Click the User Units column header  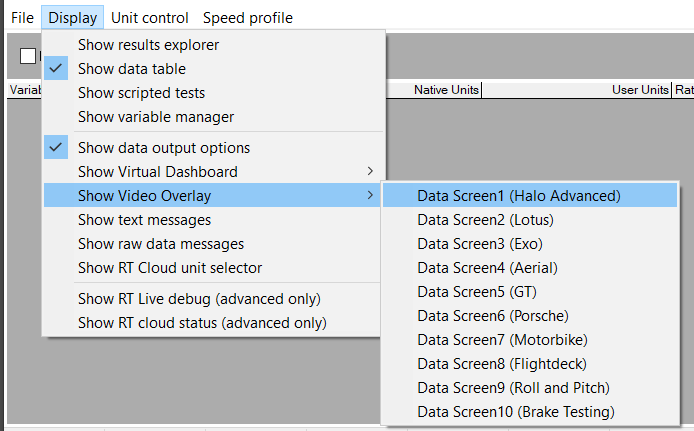click(640, 90)
